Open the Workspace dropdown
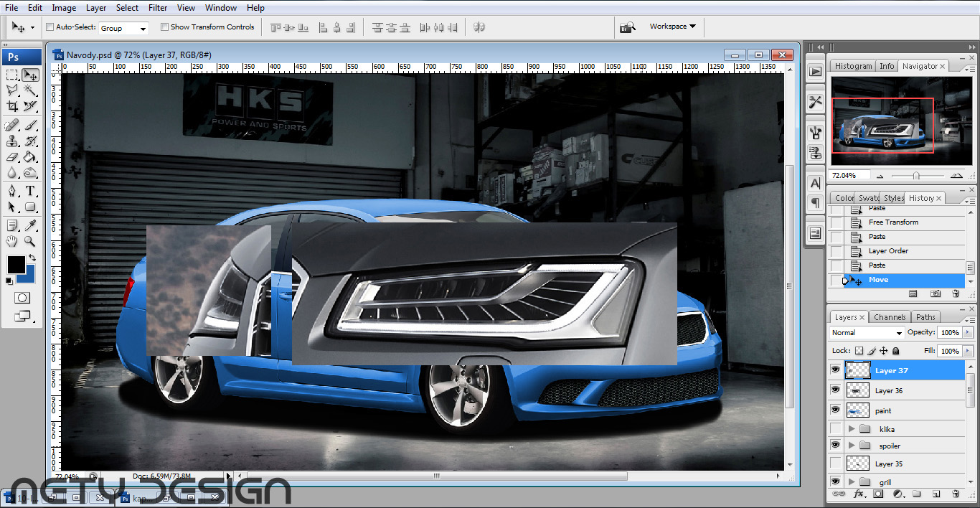Viewport: 980px width, 508px height. point(673,27)
